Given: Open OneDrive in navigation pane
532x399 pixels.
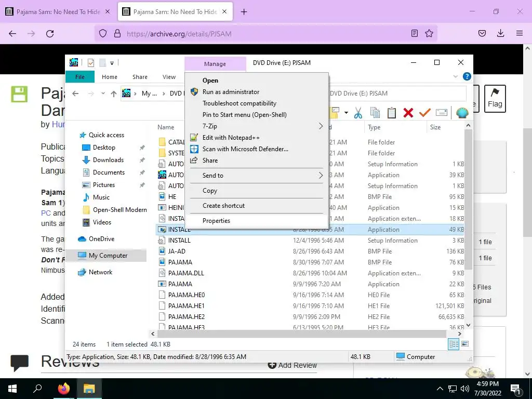Looking at the screenshot, I should [x=101, y=239].
